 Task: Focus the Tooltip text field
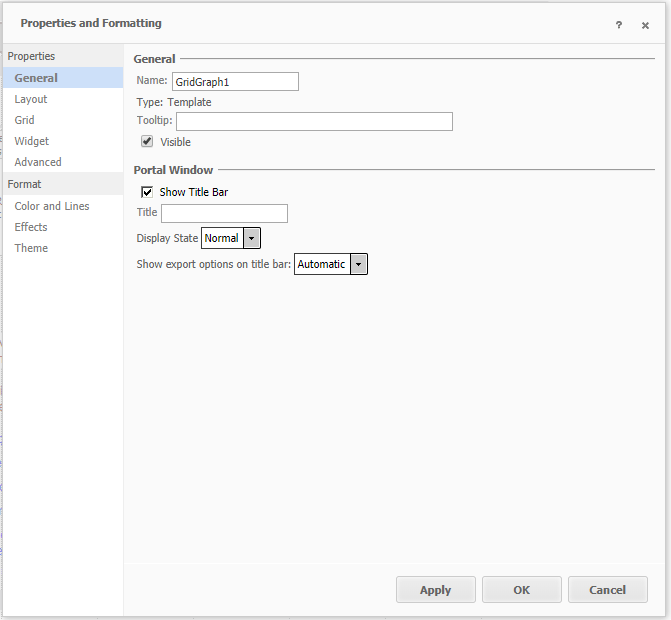tap(314, 122)
